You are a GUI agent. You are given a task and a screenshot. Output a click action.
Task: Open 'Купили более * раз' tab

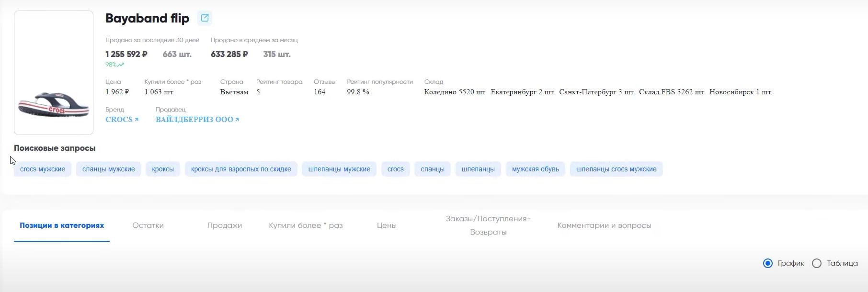306,225
